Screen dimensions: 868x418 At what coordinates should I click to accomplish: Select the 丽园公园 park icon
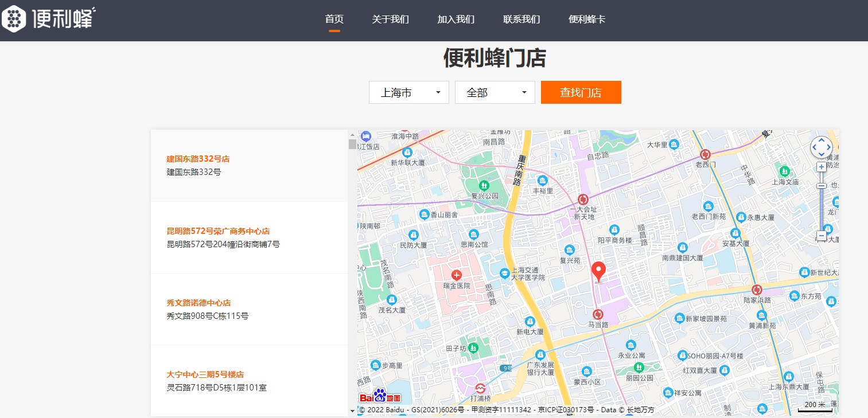pos(639,367)
